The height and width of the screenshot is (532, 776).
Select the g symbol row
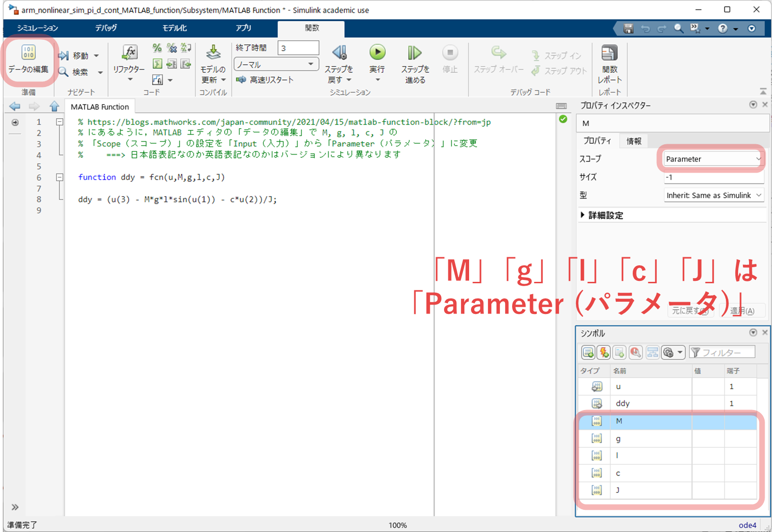[668, 439]
